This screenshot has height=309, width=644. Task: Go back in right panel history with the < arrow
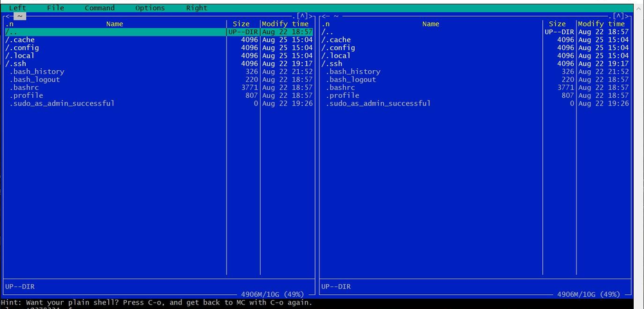[323, 16]
